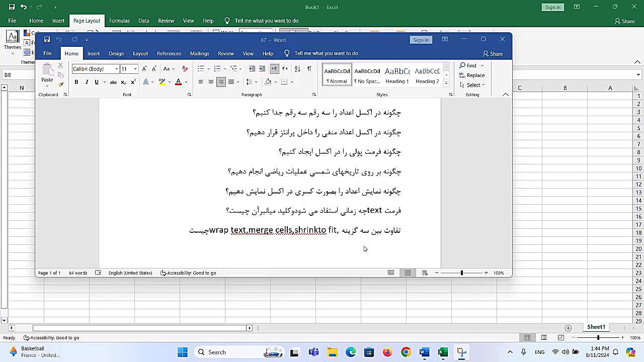The image size is (644, 362).
Task: Open the Calibri font name dropdown
Action: (117, 69)
